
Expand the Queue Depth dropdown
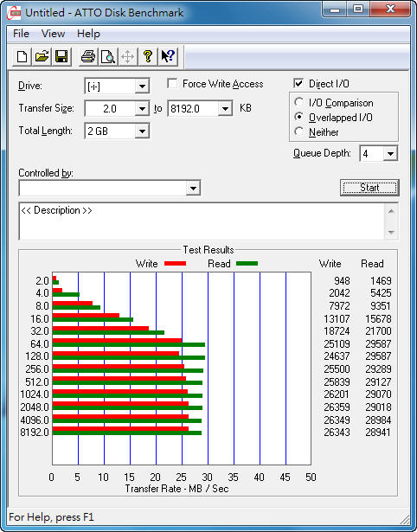pyautogui.click(x=390, y=154)
